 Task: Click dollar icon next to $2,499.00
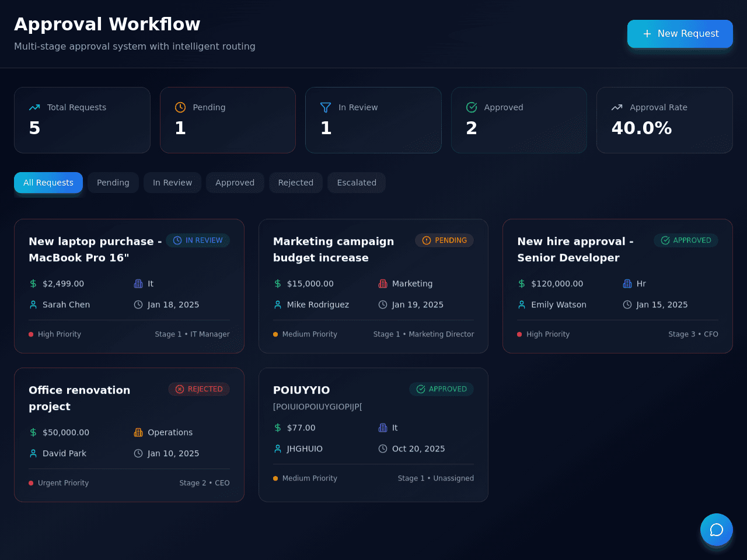(x=33, y=283)
